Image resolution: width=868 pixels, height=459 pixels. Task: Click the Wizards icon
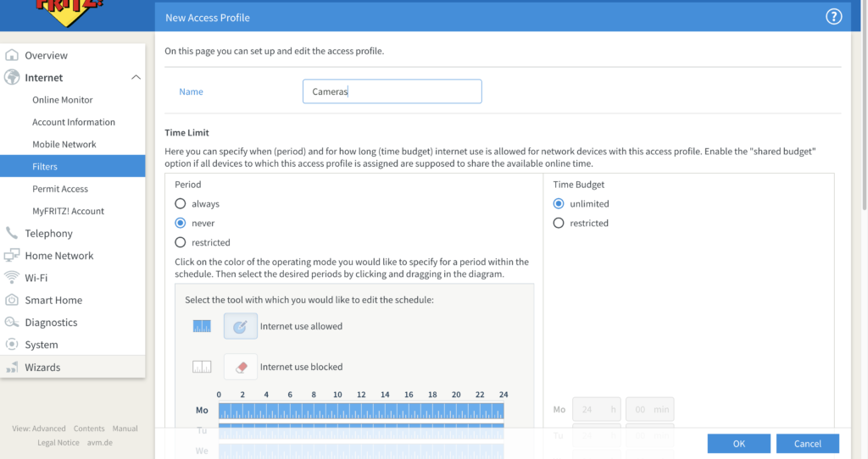(x=12, y=368)
